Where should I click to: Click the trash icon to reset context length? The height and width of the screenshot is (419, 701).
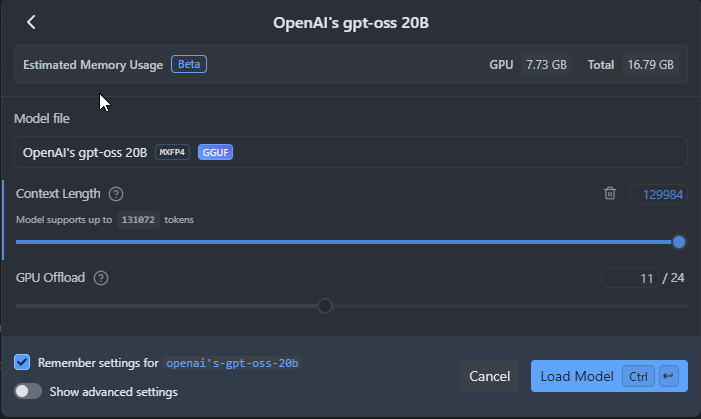point(610,193)
